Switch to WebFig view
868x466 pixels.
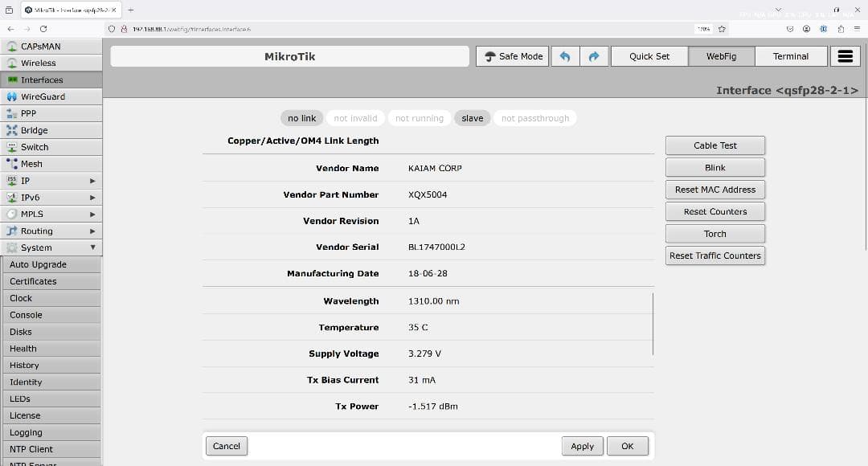pos(721,56)
